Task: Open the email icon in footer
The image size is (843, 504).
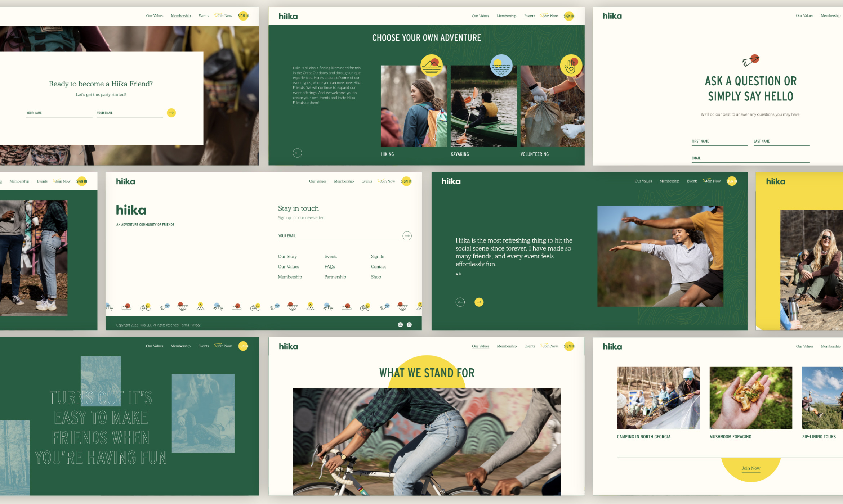Action: pyautogui.click(x=400, y=325)
